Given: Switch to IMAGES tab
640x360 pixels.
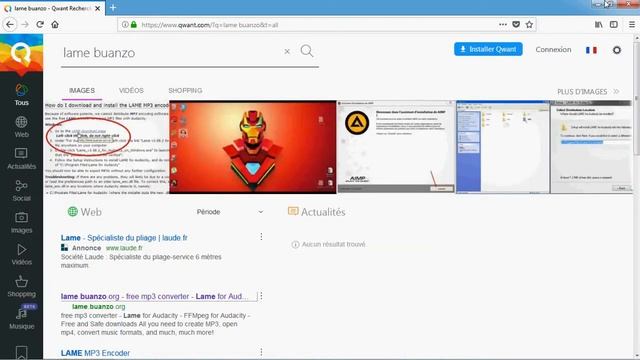Looking at the screenshot, I should point(82,91).
